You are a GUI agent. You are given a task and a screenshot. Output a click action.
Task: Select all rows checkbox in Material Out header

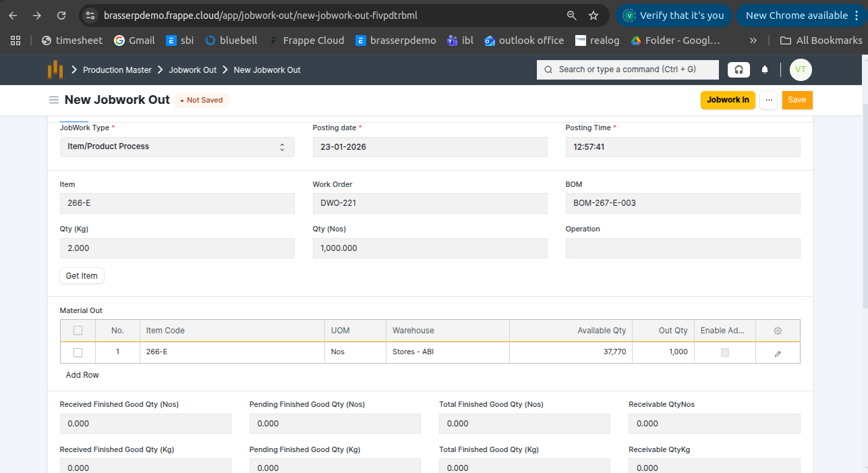point(78,331)
